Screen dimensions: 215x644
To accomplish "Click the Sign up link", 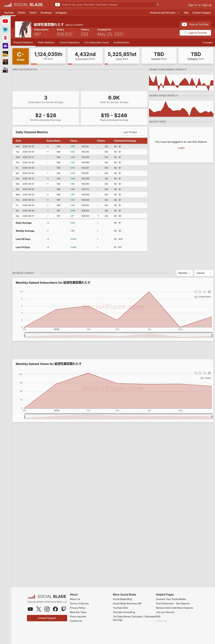I will pos(207,5).
